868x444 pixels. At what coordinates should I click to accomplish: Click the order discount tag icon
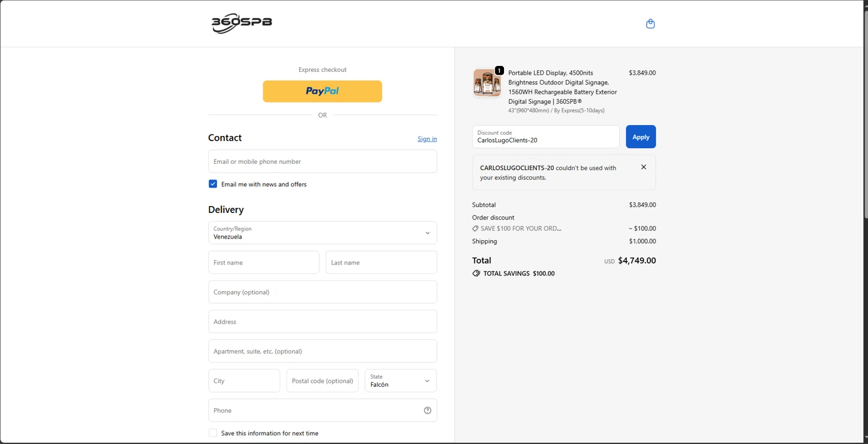[476, 229]
